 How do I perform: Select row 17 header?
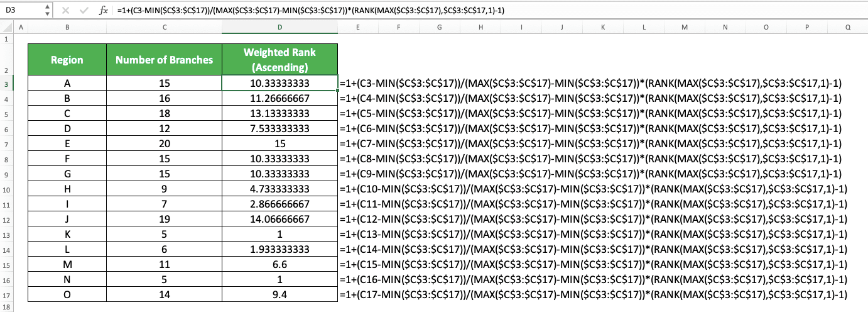pyautogui.click(x=6, y=294)
